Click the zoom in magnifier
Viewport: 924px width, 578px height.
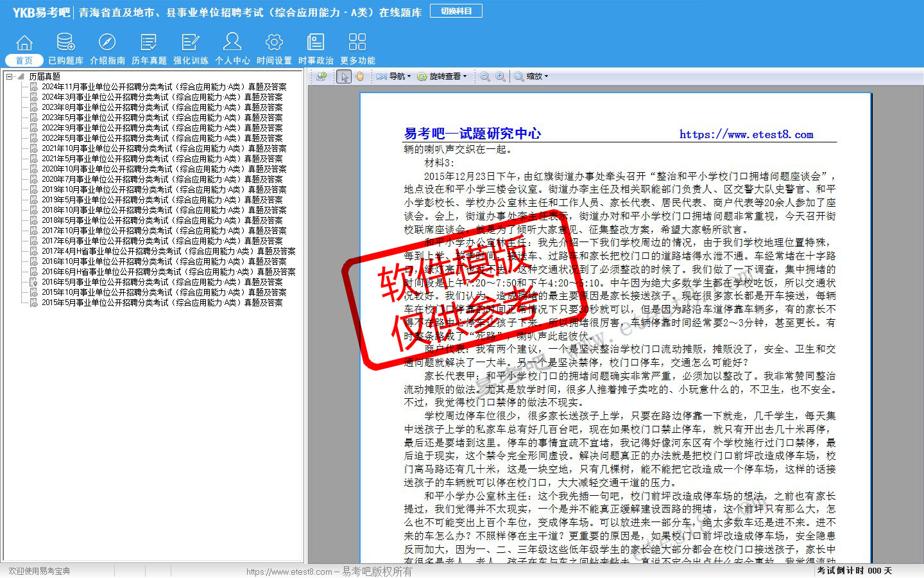click(500, 76)
